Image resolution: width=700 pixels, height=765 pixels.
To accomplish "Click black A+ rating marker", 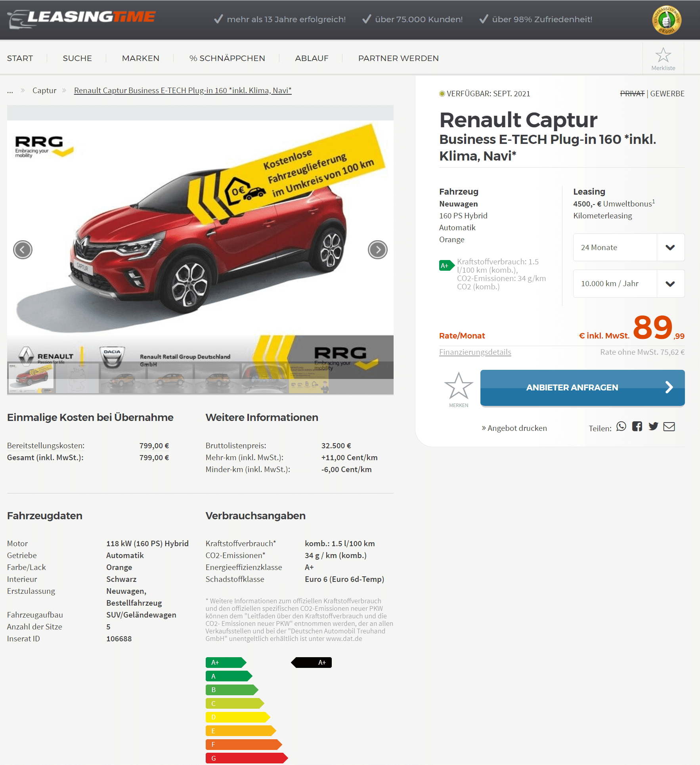I will pos(312,662).
